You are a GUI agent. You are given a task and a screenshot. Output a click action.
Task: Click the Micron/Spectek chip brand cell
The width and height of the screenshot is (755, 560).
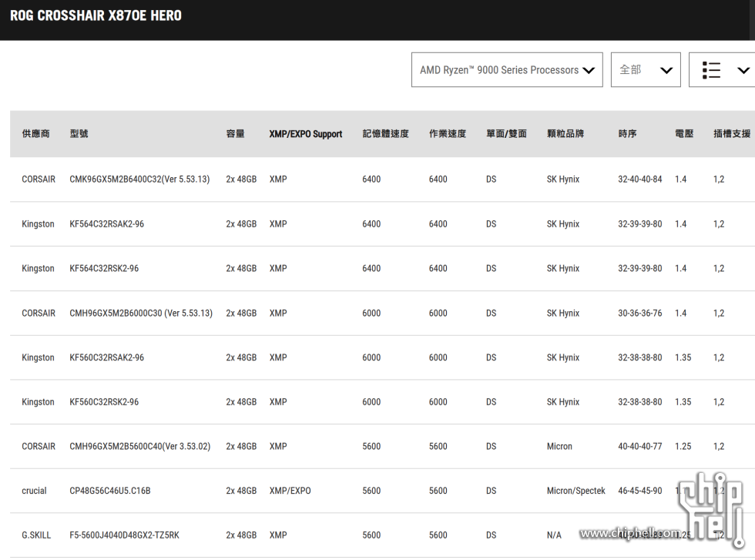click(x=576, y=491)
